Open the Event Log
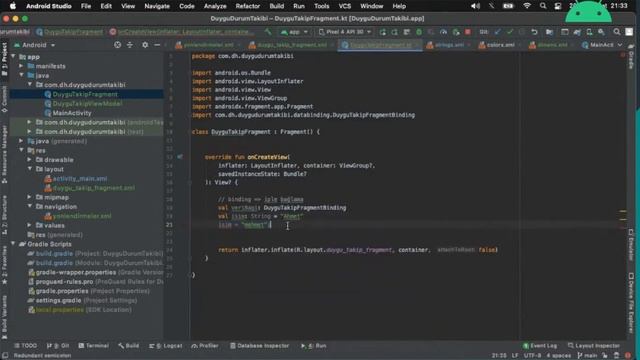 click(540, 346)
